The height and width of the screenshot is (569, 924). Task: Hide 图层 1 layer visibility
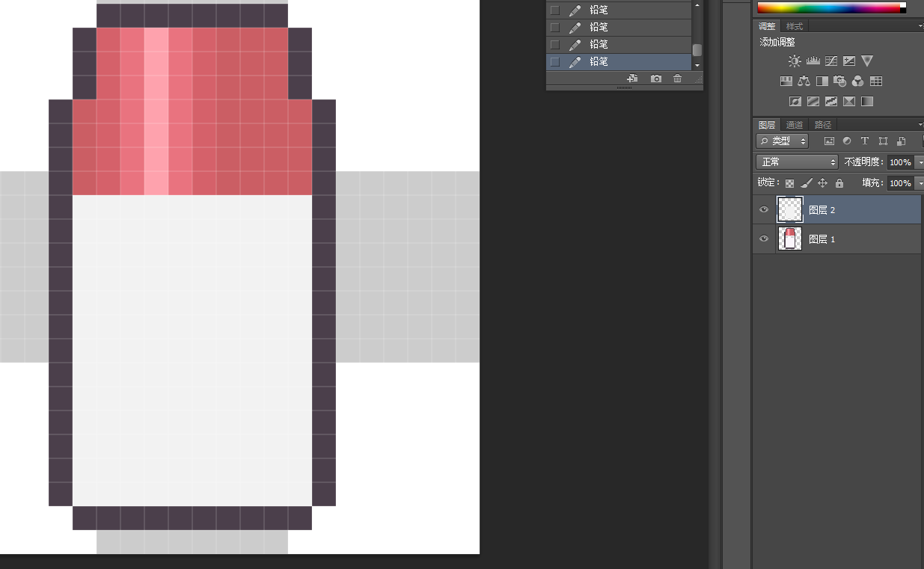tap(764, 239)
